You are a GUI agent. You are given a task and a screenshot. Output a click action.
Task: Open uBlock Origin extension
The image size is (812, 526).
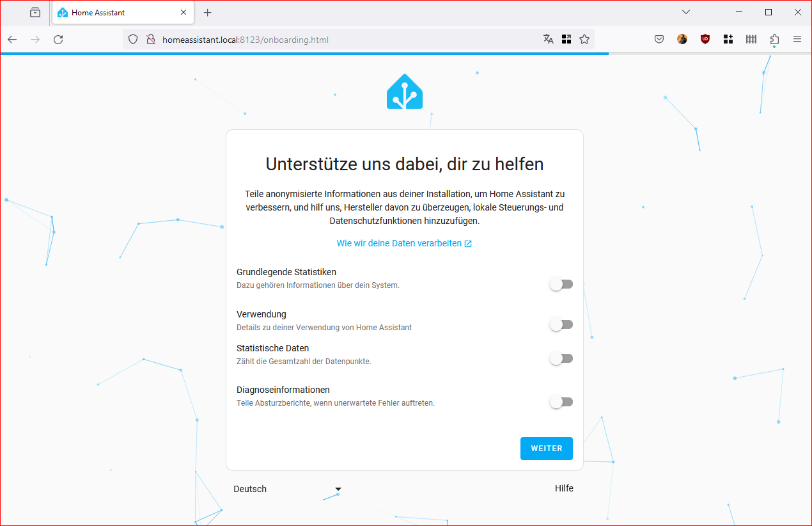[x=705, y=40]
